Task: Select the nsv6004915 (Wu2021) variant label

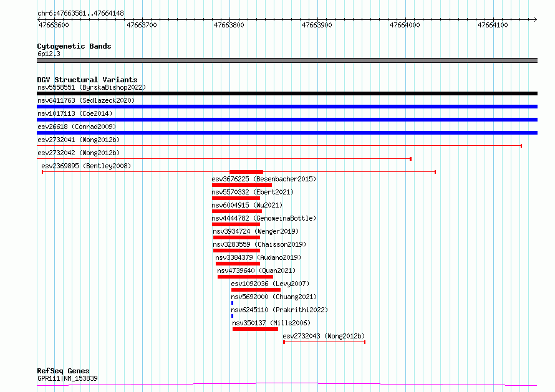Action: coord(247,205)
